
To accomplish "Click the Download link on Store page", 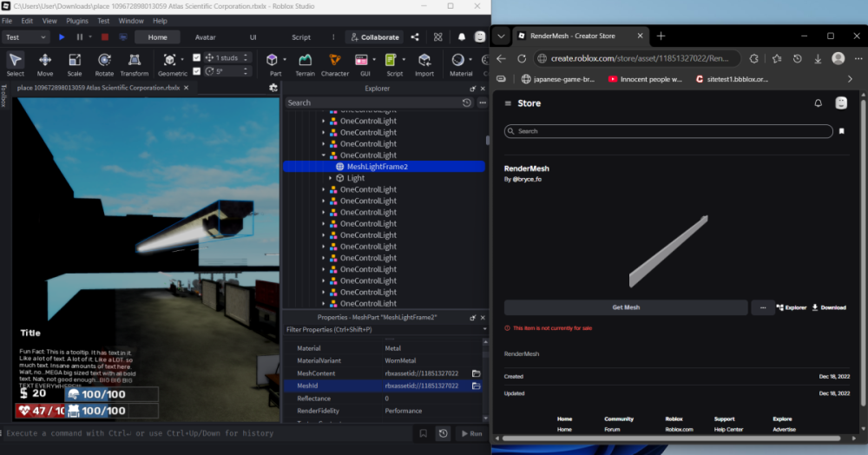I will [x=829, y=307].
